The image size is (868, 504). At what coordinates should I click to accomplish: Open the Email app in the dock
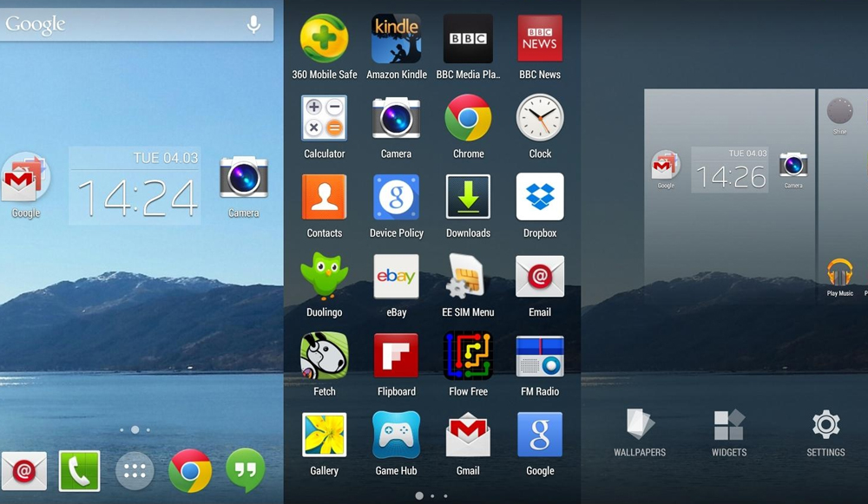pos(23,471)
